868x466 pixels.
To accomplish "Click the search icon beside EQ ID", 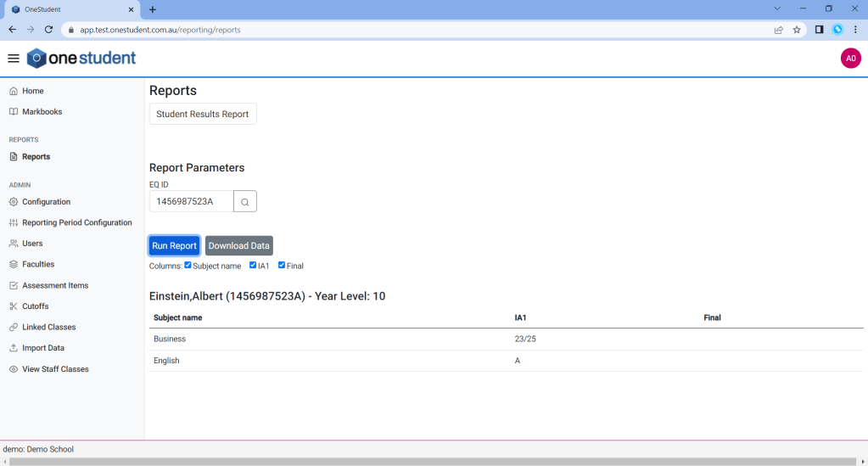I will click(x=244, y=202).
